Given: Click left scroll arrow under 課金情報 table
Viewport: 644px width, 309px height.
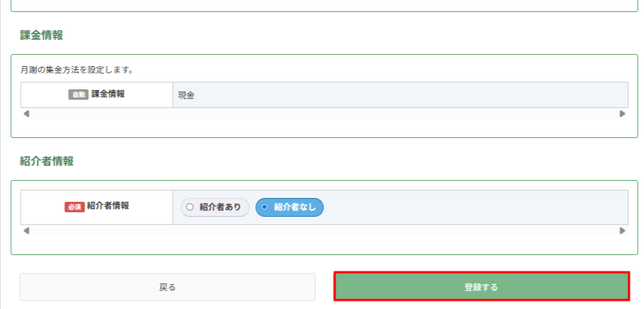Looking at the screenshot, I should pyautogui.click(x=26, y=113).
